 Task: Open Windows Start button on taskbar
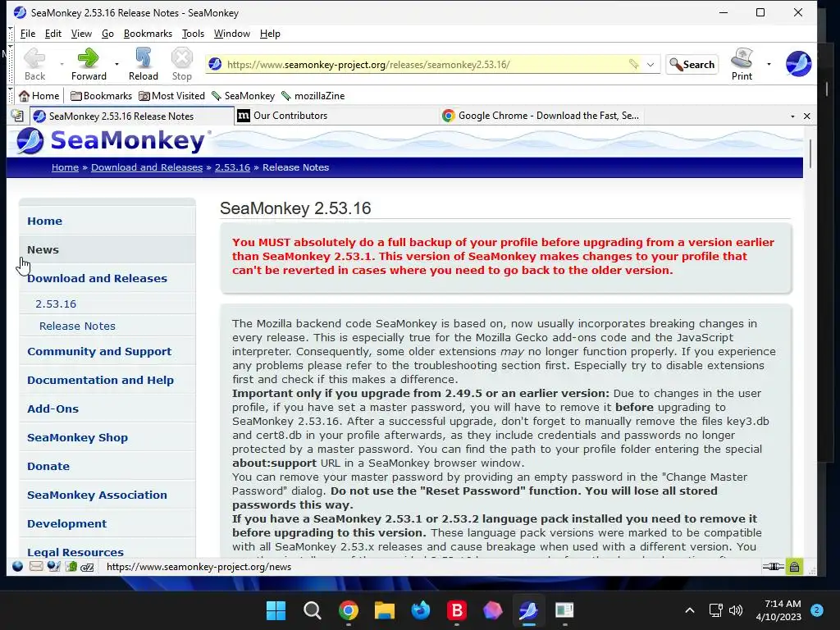(x=276, y=610)
